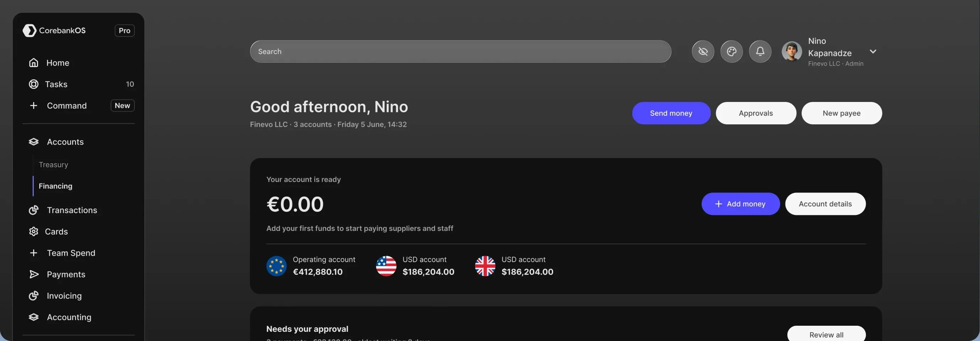This screenshot has height=341, width=980.
Task: Click the US flag USD account icon
Action: [386, 266]
